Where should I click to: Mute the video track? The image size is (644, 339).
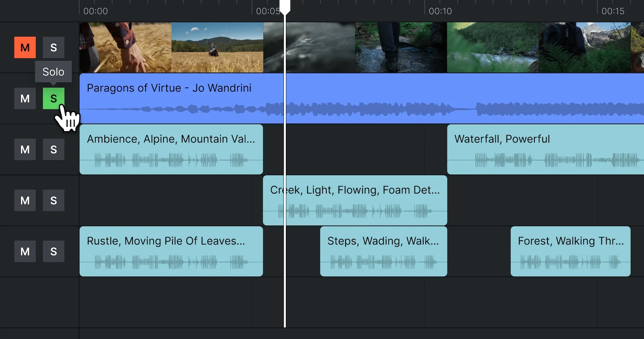point(25,47)
